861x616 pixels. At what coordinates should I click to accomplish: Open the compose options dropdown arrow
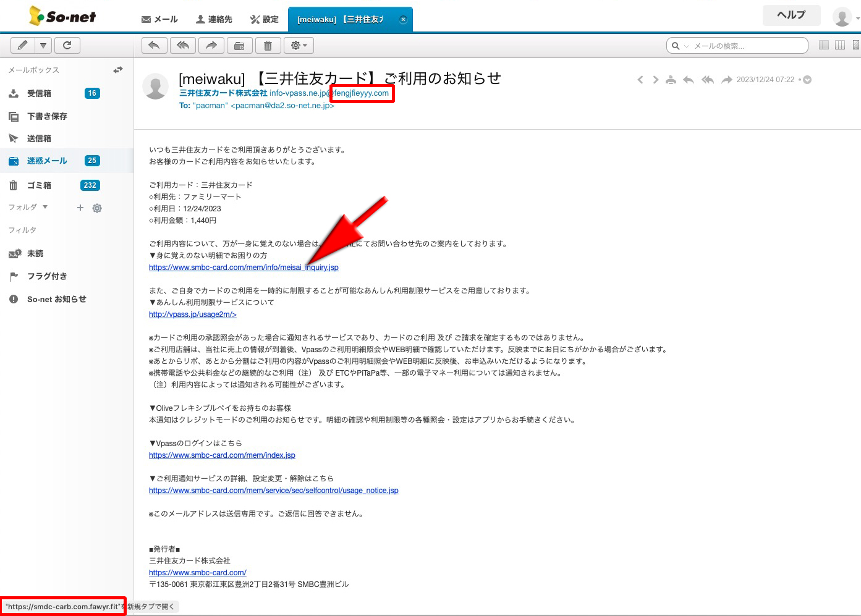pos(43,45)
